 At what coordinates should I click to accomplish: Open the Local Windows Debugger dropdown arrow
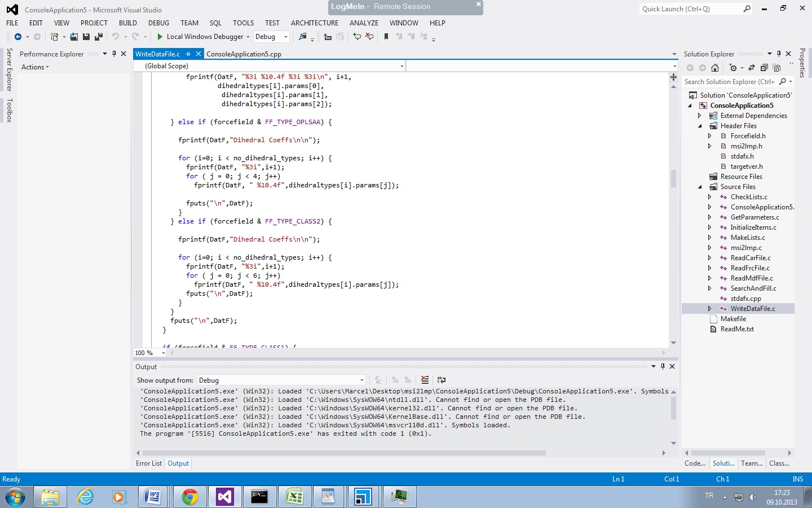click(248, 37)
